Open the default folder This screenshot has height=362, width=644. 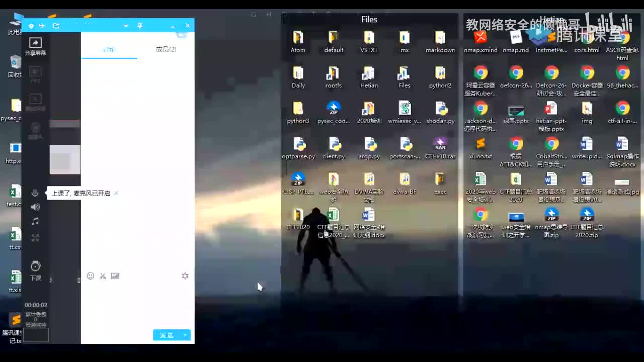click(334, 42)
